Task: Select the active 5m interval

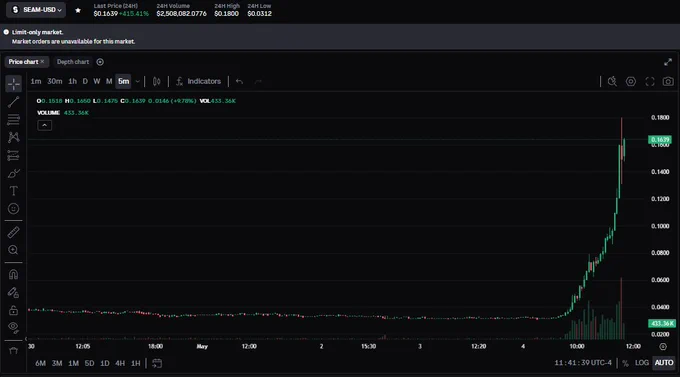Action: pos(124,81)
